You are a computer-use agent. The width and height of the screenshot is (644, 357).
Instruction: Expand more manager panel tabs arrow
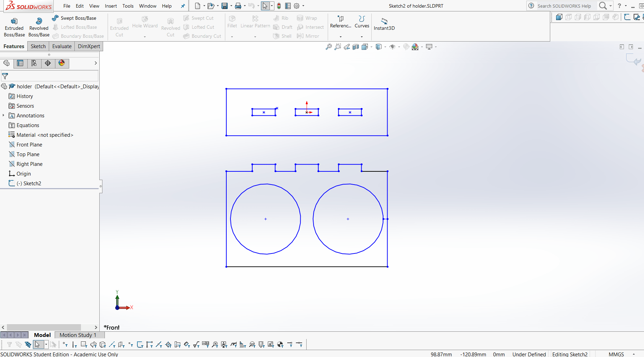[96, 63]
